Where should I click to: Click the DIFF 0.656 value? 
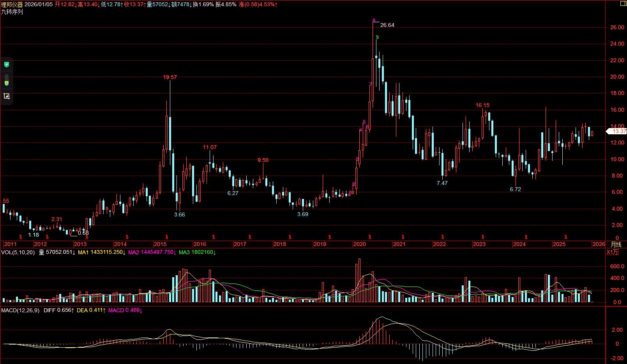[59, 310]
